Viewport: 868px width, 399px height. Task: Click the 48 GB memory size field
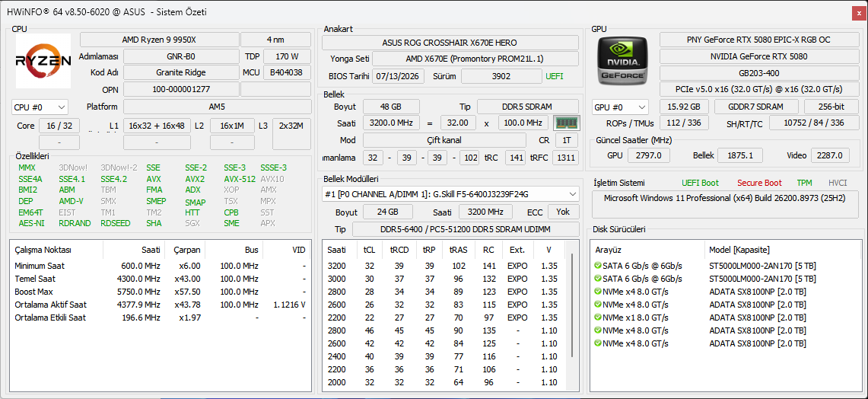click(x=390, y=107)
